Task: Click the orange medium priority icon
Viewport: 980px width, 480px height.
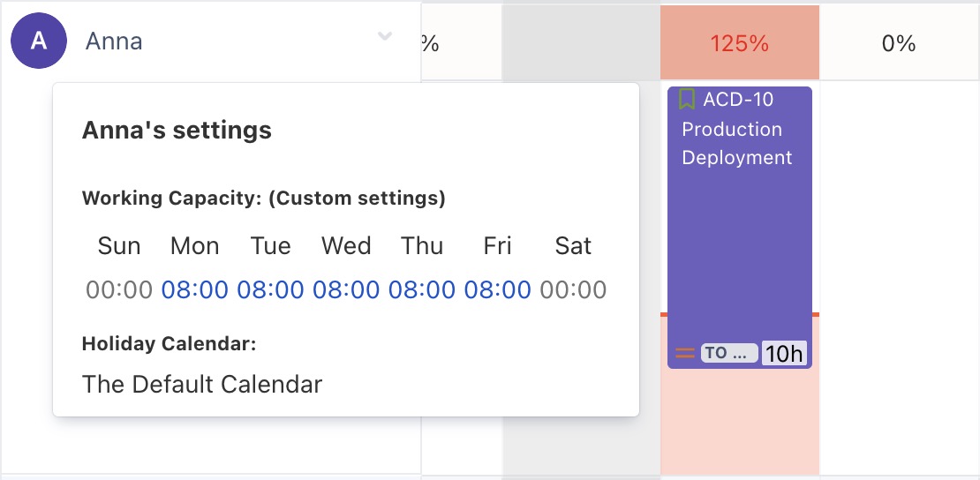Action: tap(685, 354)
